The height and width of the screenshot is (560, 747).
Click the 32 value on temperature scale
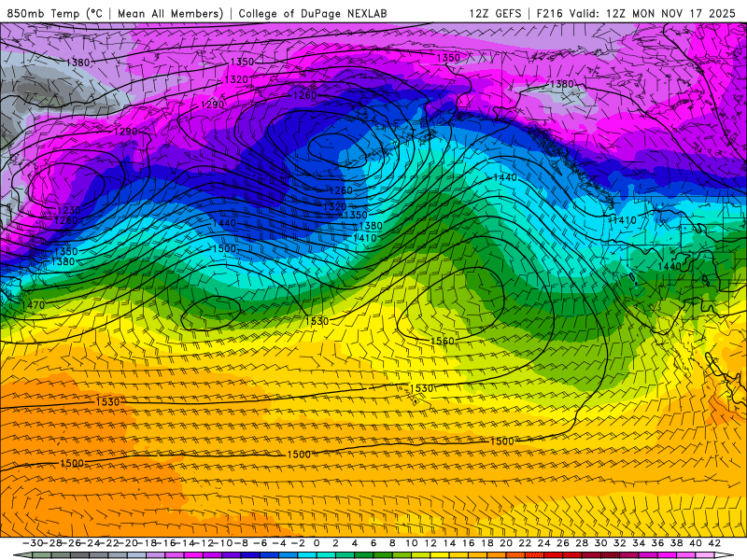click(x=619, y=543)
